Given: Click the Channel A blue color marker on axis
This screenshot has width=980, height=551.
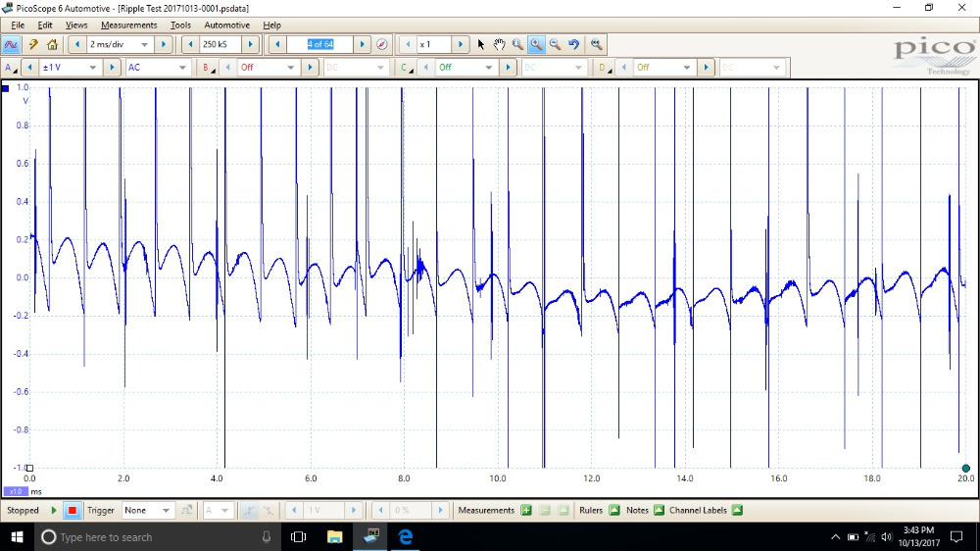Looking at the screenshot, I should pyautogui.click(x=6, y=88).
